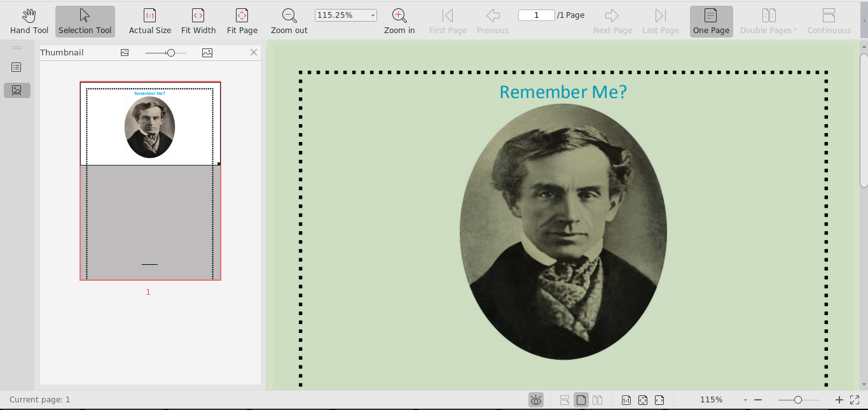Switch to One Page view mode
The width and height of the screenshot is (868, 410).
711,21
